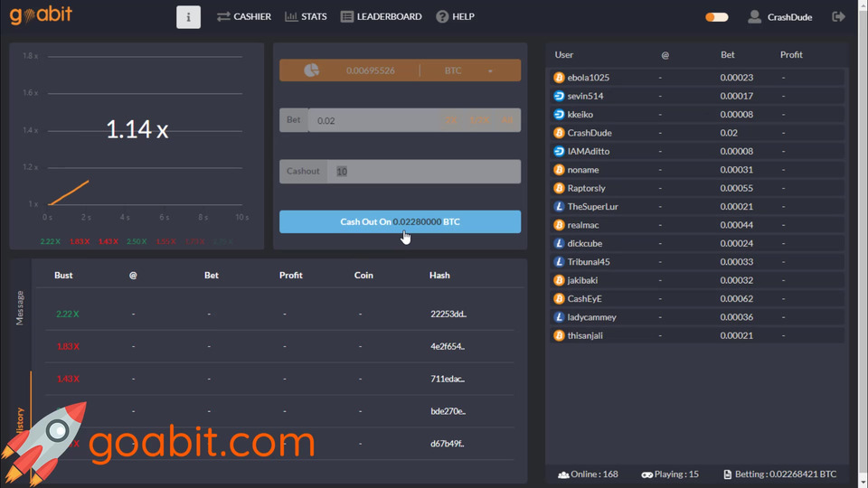Click the Bitcoin icon next to jakibaki
868x488 pixels.
click(559, 280)
